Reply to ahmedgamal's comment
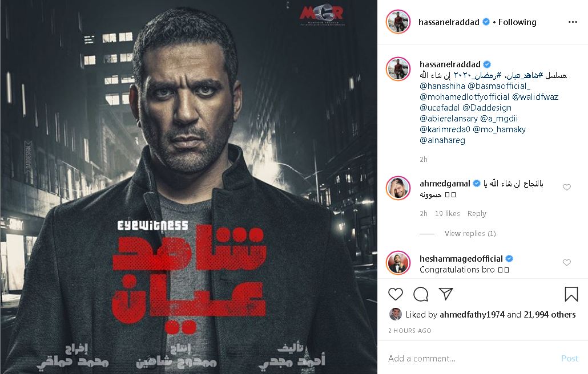This screenshot has height=374, width=588. (477, 214)
